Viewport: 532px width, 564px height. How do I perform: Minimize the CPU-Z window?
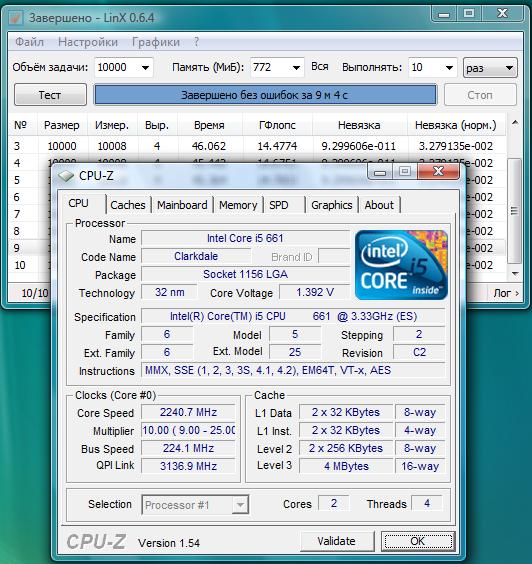(x=380, y=172)
